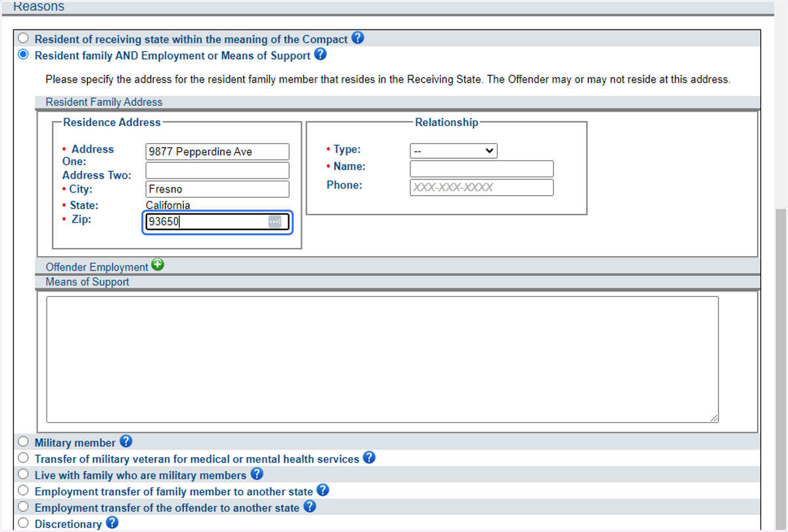Add Offender Employment with green plus icon
The height and width of the screenshot is (532, 788).
click(x=158, y=265)
